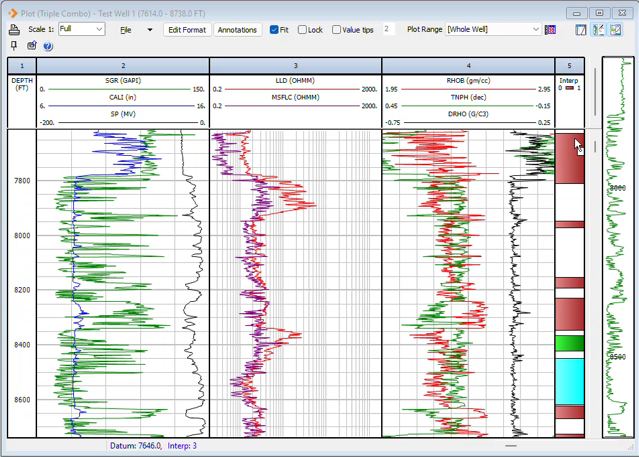Click the Edit Format button
This screenshot has height=457, width=639.
click(x=187, y=30)
